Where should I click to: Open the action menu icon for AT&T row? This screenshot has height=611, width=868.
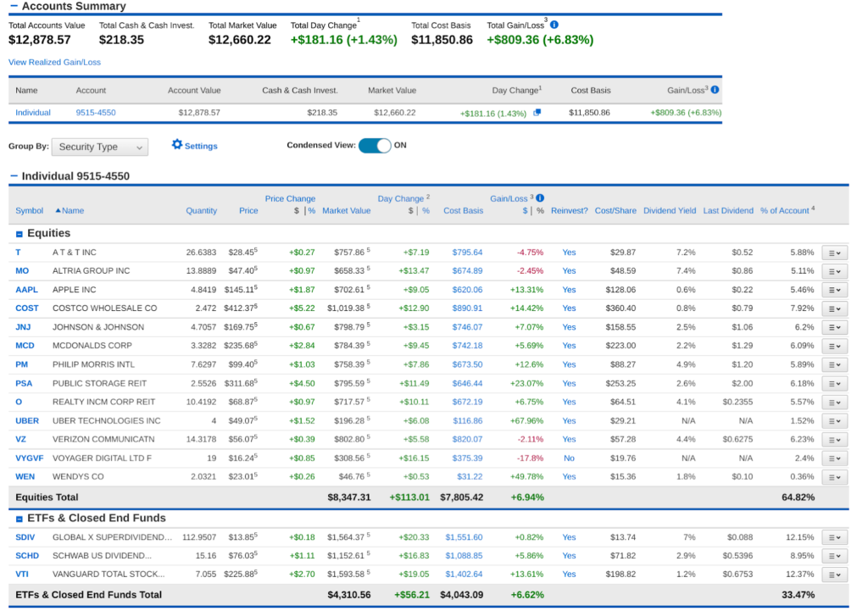click(x=834, y=253)
